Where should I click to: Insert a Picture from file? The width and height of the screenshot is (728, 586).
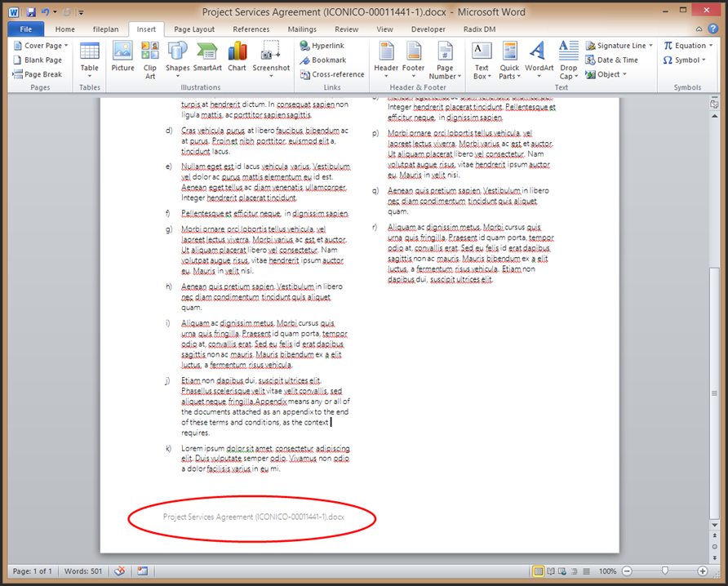[x=122, y=56]
